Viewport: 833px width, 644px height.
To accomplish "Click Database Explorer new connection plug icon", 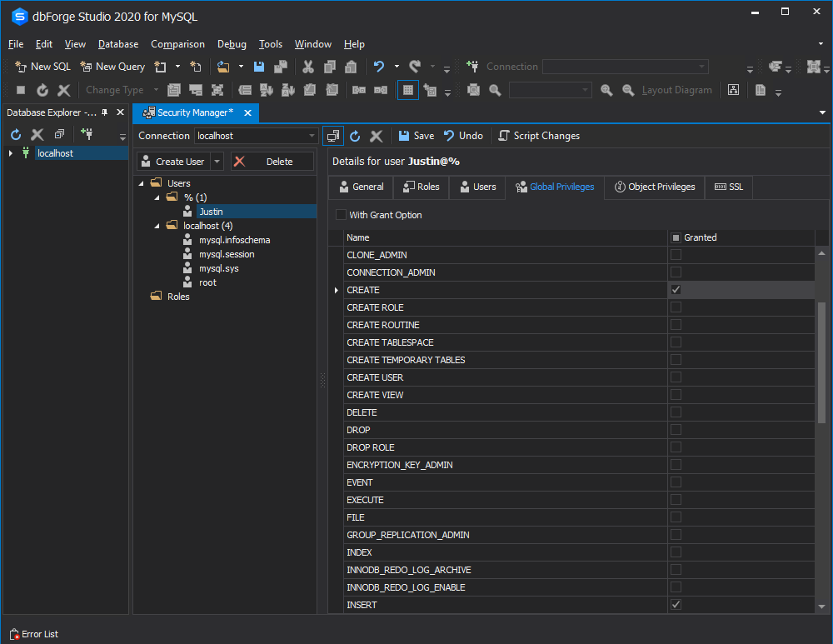I will (87, 134).
